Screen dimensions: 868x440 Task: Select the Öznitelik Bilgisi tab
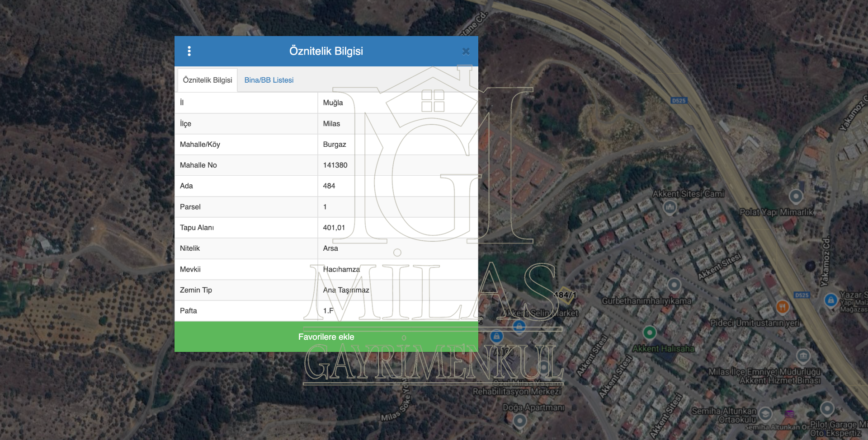(x=208, y=80)
